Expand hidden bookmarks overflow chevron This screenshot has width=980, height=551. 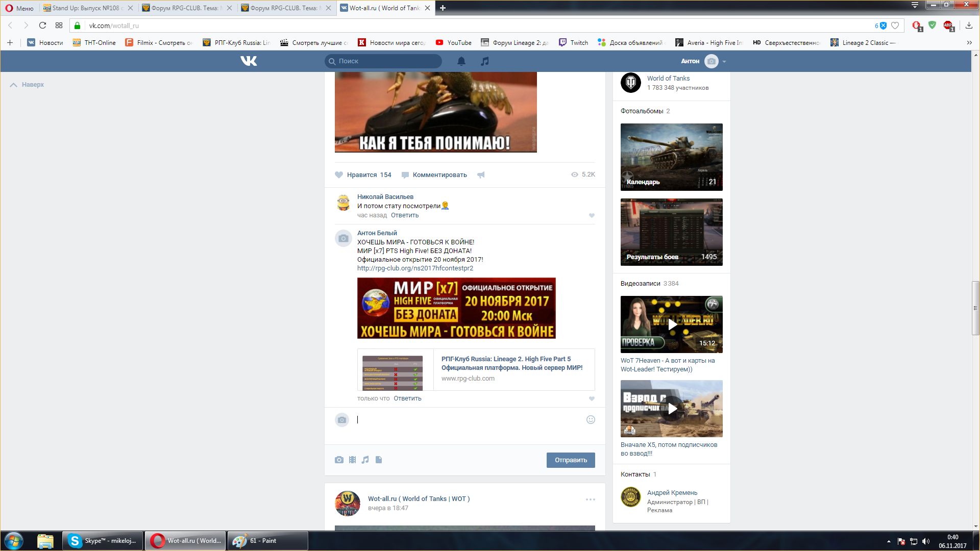pyautogui.click(x=969, y=43)
